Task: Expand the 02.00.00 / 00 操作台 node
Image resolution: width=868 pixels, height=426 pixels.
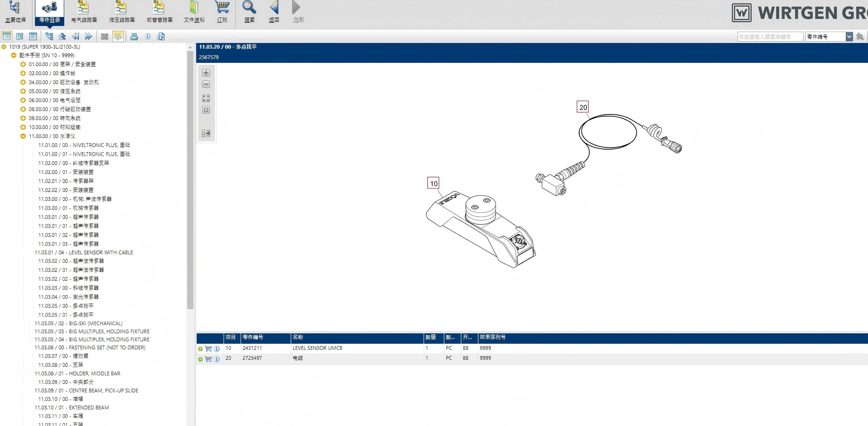Action: tap(23, 73)
